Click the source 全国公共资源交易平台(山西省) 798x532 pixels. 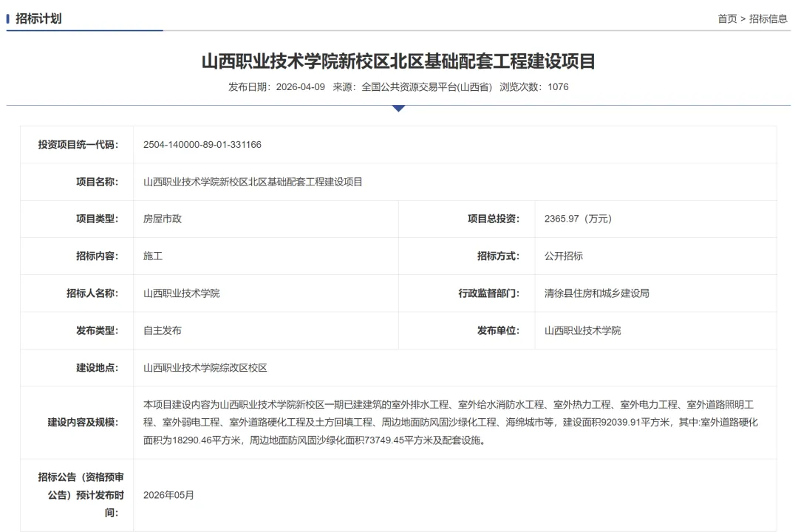tap(426, 87)
